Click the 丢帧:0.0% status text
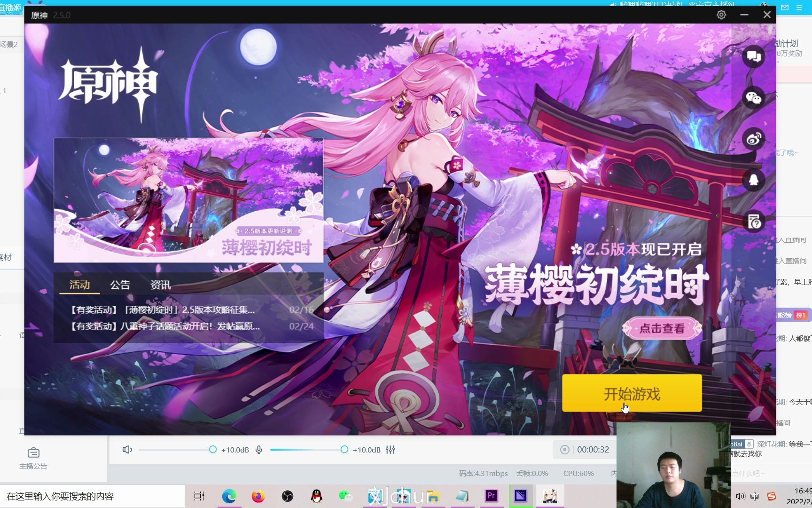The height and width of the screenshot is (508, 812). pos(532,474)
